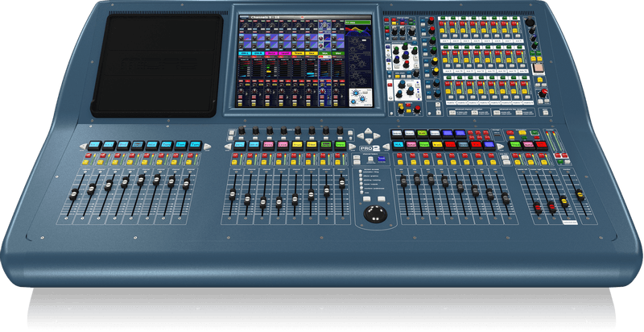644x332 pixels.
Task: Tap the blank iPad-style tray at top left
Action: click(x=156, y=64)
